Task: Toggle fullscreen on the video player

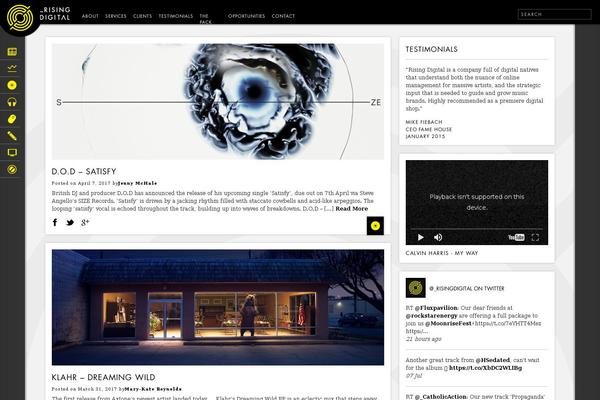Action: point(535,237)
